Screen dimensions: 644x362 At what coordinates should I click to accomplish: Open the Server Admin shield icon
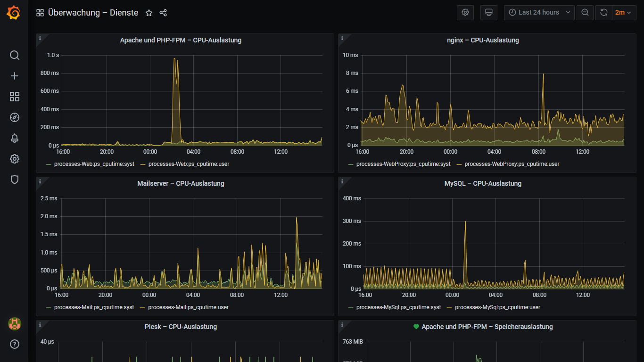coord(15,180)
